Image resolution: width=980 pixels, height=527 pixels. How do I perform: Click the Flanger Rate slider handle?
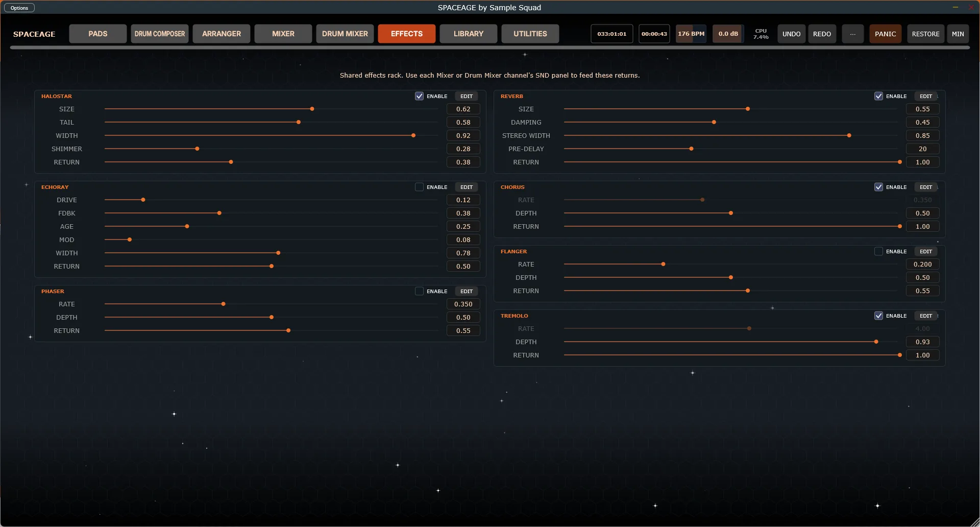click(x=663, y=264)
